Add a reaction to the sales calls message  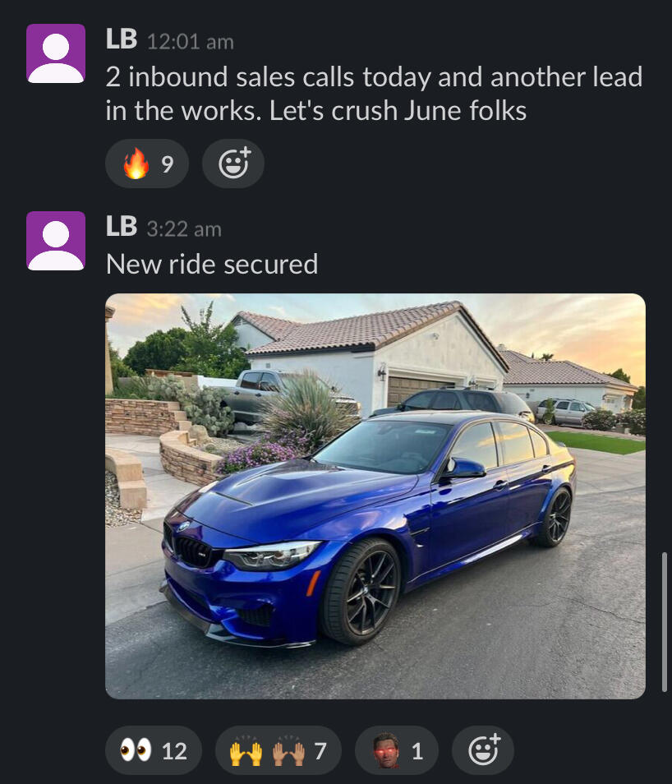point(233,164)
